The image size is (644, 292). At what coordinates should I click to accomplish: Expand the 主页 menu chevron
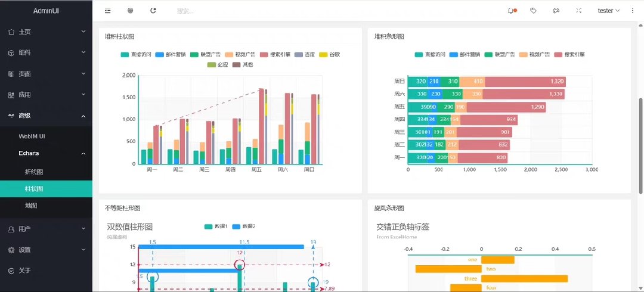coord(83,32)
